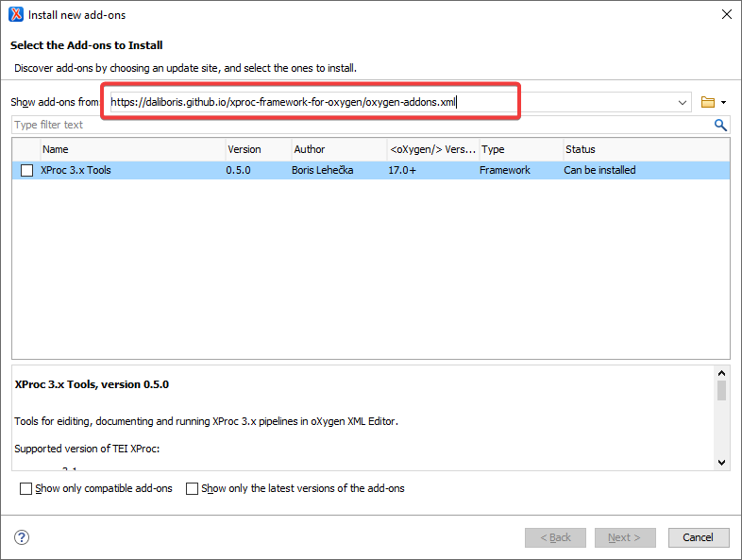Sort by the Author column header
The width and height of the screenshot is (742, 560).
point(339,149)
